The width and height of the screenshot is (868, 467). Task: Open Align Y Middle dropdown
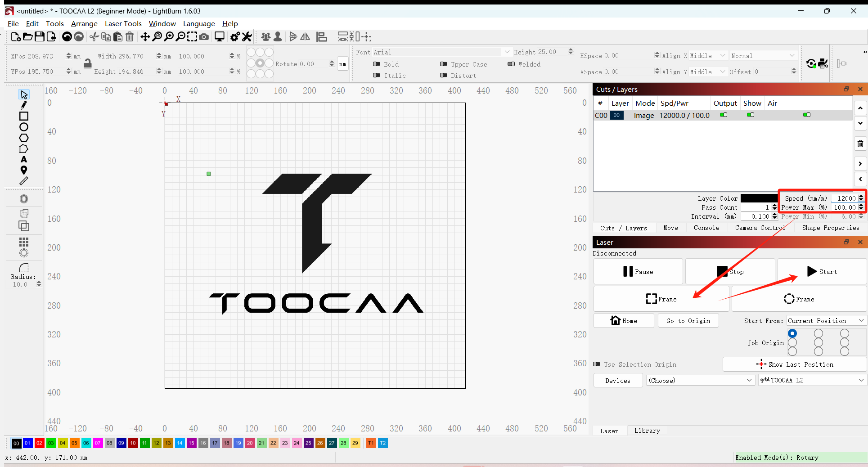708,72
